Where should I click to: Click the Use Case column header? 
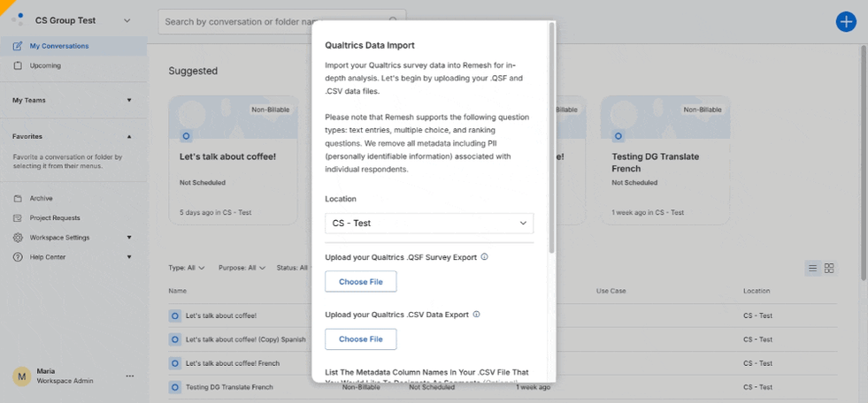pyautogui.click(x=611, y=291)
